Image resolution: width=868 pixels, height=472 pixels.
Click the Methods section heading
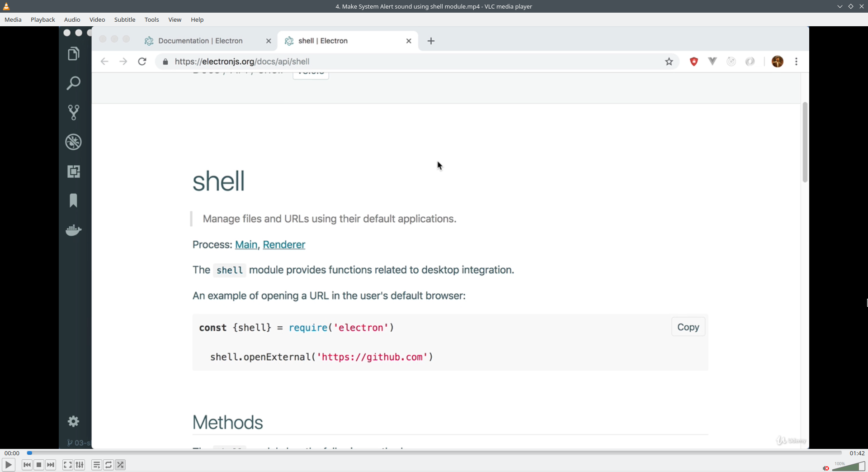(228, 423)
